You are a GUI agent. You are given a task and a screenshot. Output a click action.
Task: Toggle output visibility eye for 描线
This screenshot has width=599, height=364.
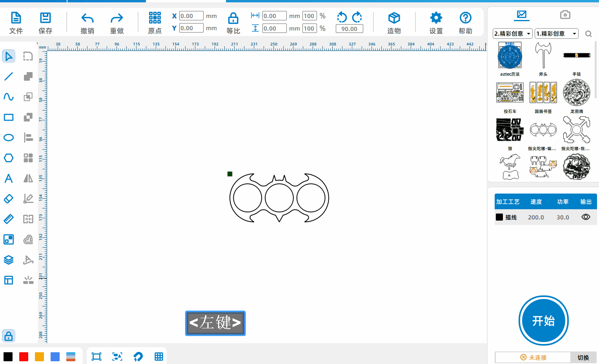coord(586,217)
